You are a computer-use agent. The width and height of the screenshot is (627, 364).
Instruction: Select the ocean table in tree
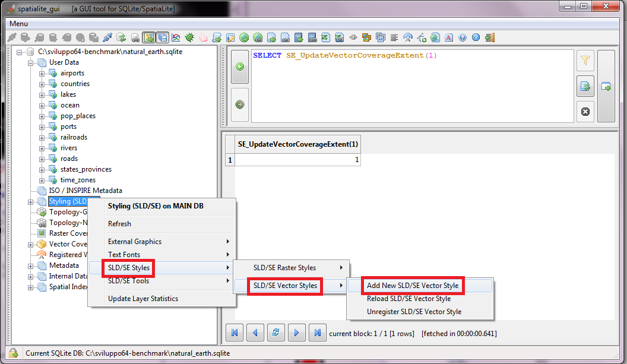[70, 105]
